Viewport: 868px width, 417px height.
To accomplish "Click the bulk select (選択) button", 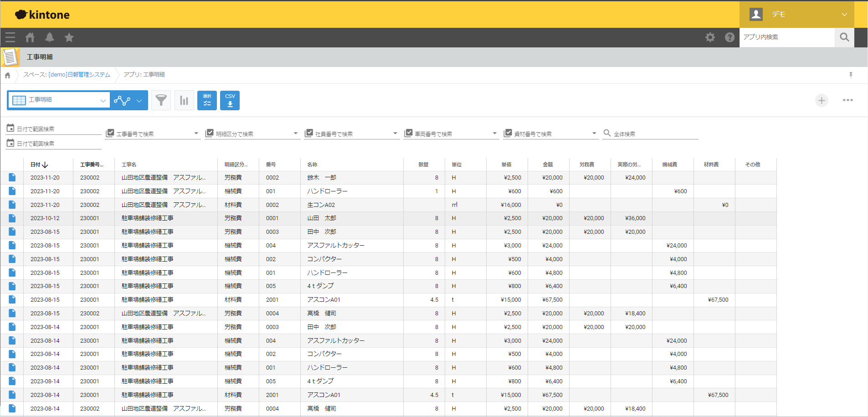I will tap(207, 100).
